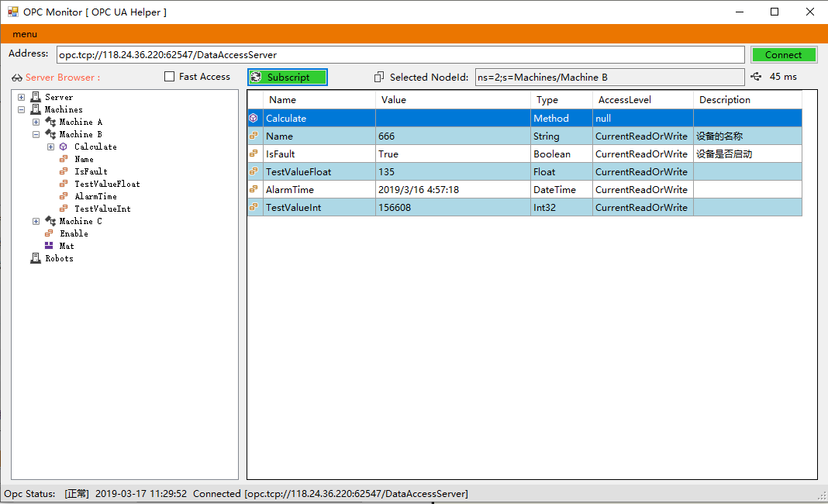Click the Subscript button

point(288,77)
